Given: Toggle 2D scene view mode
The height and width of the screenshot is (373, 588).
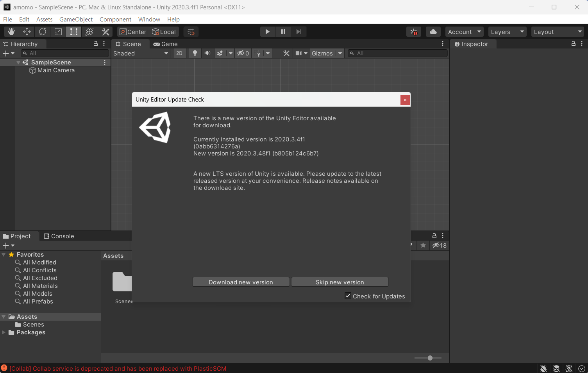Looking at the screenshot, I should pyautogui.click(x=179, y=53).
